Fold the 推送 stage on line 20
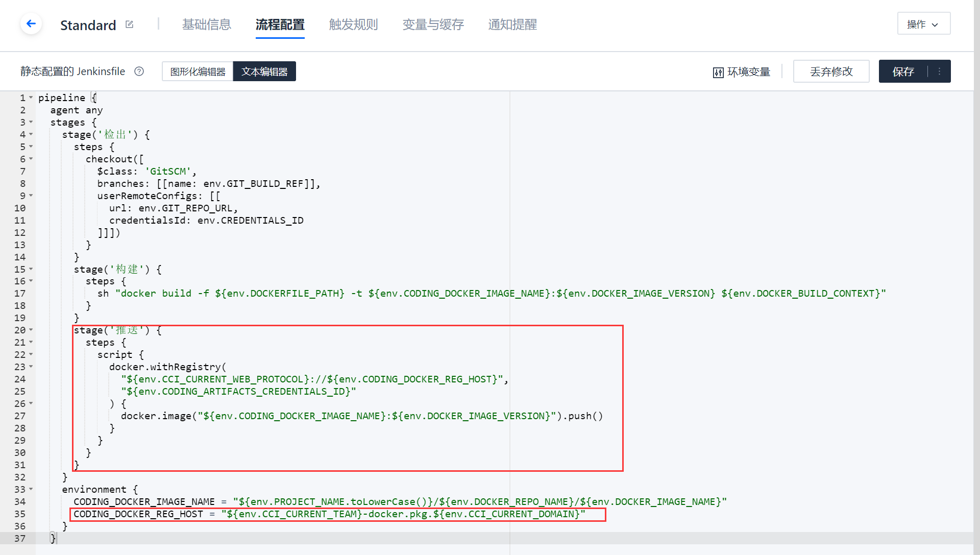Viewport: 980px width, 555px height. point(31,330)
